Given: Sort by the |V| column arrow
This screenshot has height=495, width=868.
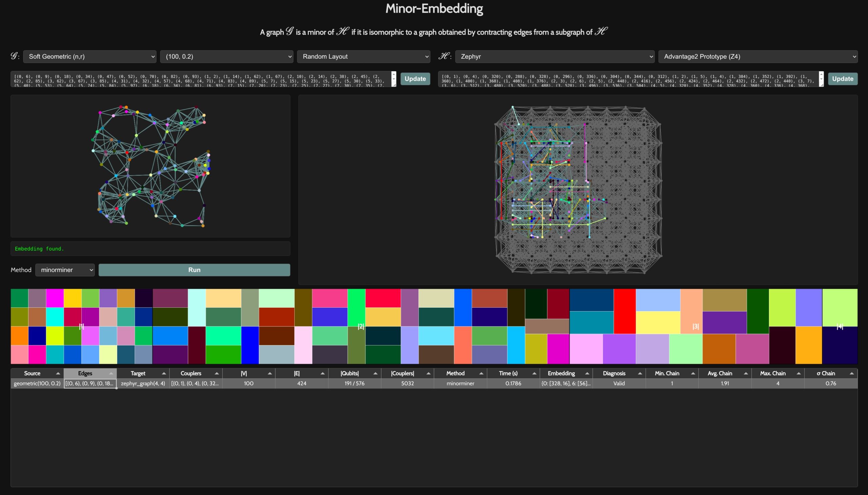Looking at the screenshot, I should tap(270, 373).
